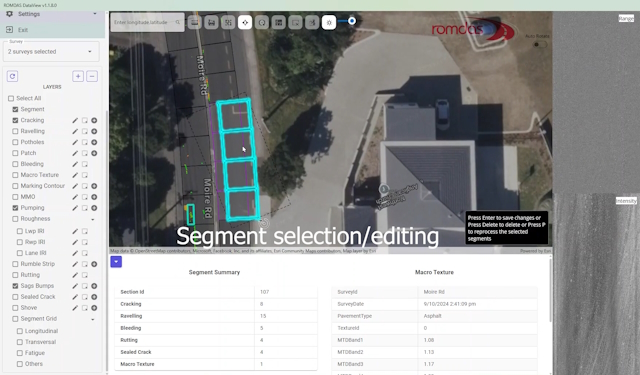The height and width of the screenshot is (375, 640).
Task: Click the select-area icon for Ravelling
Action: 84,131
